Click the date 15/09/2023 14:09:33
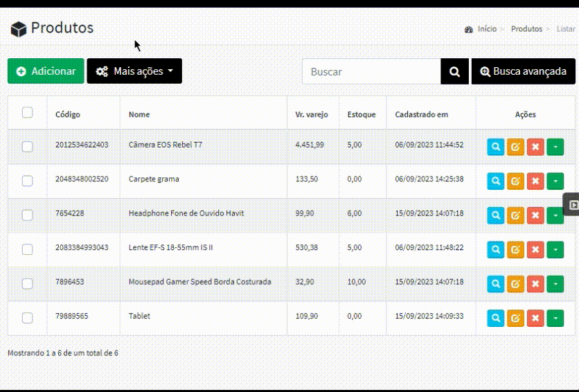 429,316
